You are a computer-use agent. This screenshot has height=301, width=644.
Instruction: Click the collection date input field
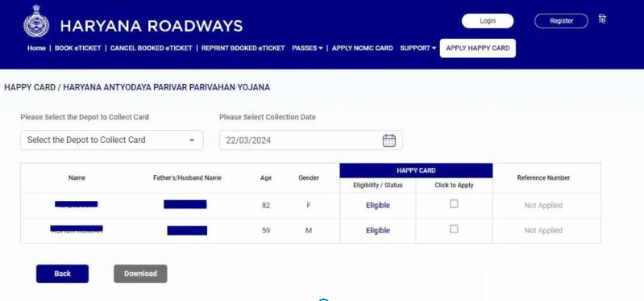311,140
